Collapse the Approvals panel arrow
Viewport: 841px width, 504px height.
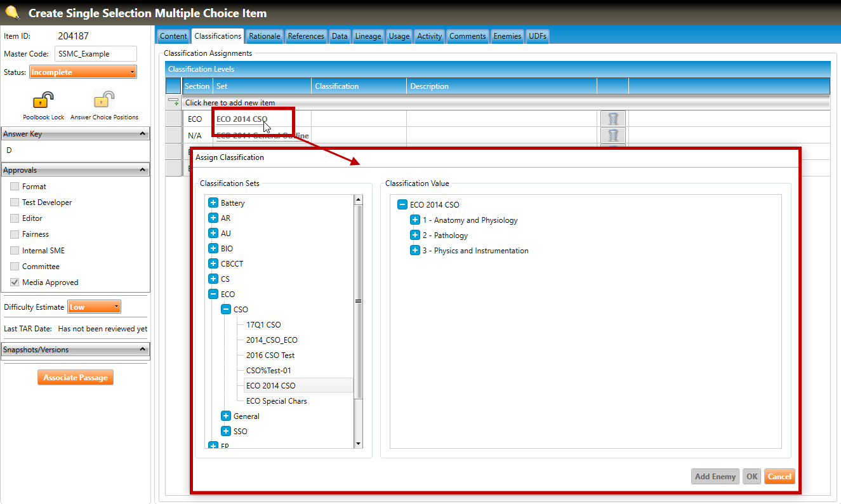(143, 170)
